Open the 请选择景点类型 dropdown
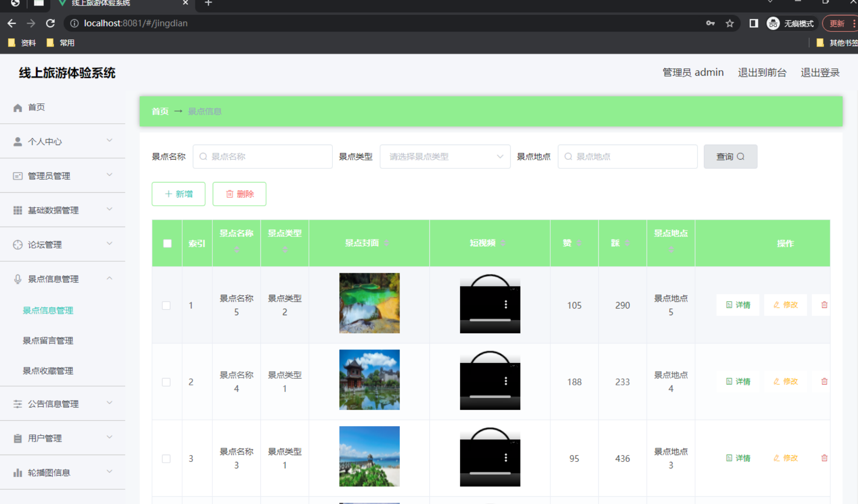 pyautogui.click(x=445, y=157)
